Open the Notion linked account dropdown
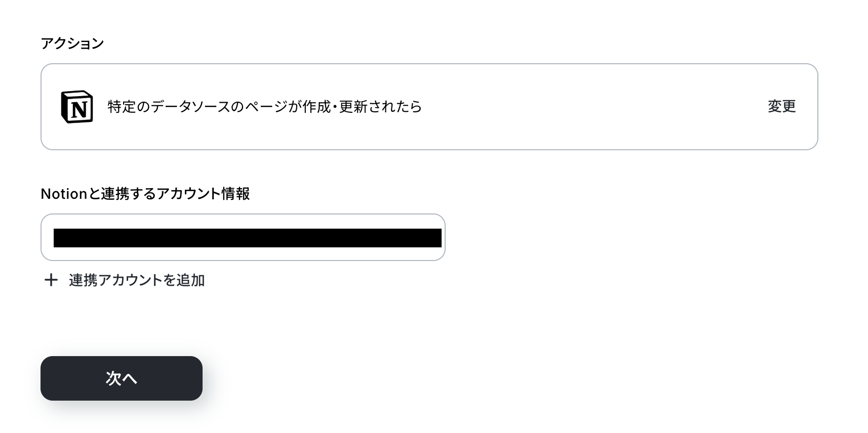868x433 pixels. [243, 237]
